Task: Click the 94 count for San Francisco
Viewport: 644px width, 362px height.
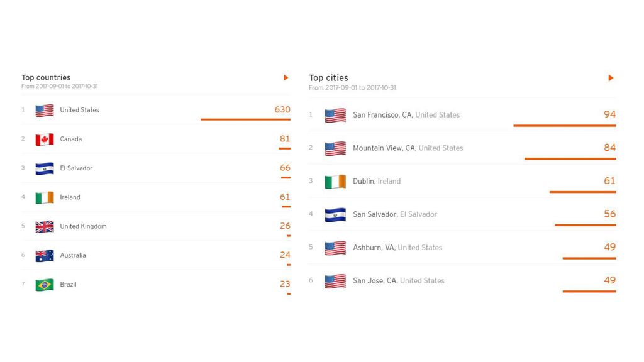Action: pos(609,114)
